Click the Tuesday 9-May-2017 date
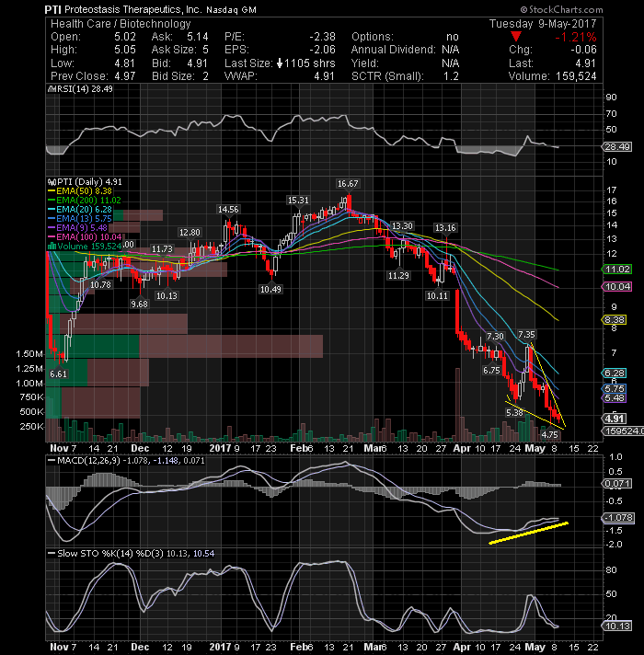Screen dimensions: 644x655 coord(543,23)
